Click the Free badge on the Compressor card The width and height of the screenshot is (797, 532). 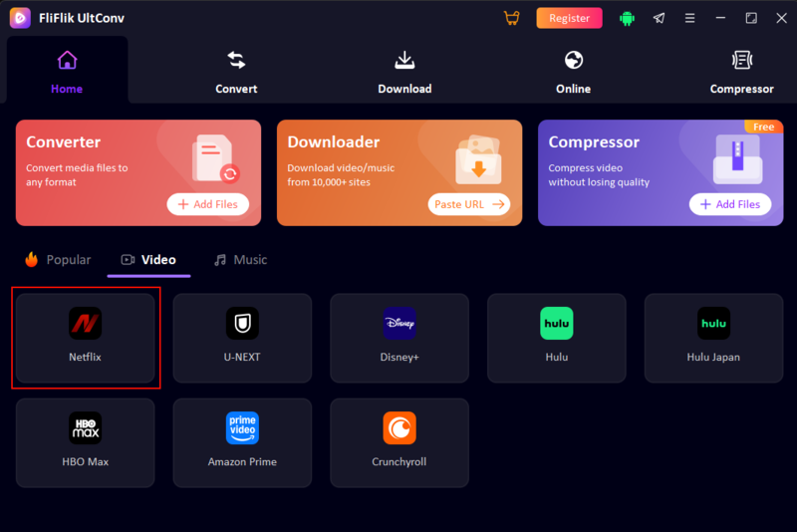(763, 127)
